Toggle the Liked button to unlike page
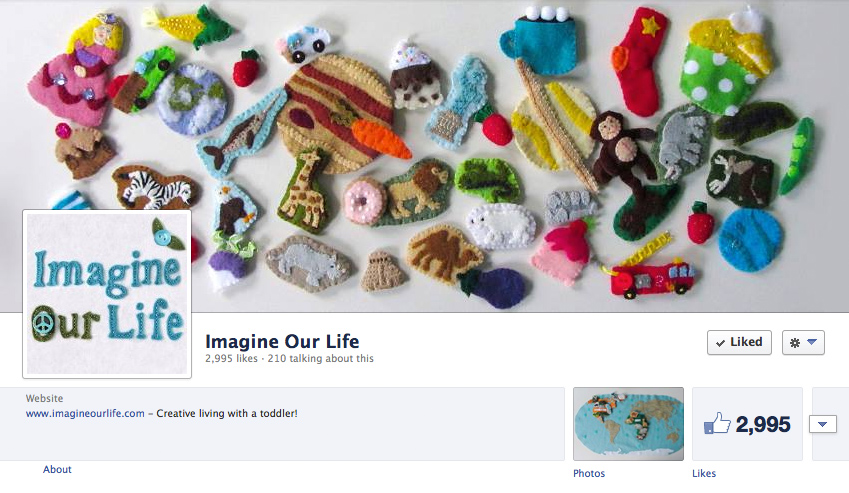This screenshot has height=493, width=849. point(739,343)
